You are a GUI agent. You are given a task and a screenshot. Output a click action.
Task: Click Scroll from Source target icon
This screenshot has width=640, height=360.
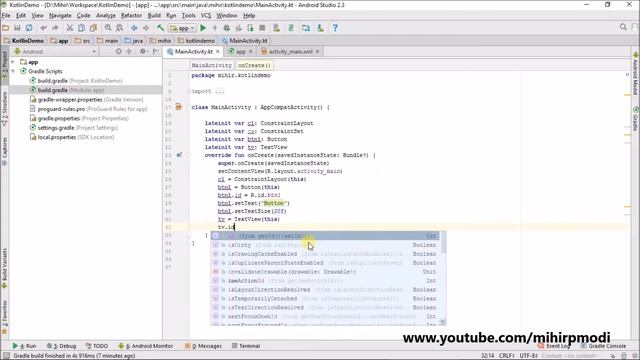pos(118,51)
